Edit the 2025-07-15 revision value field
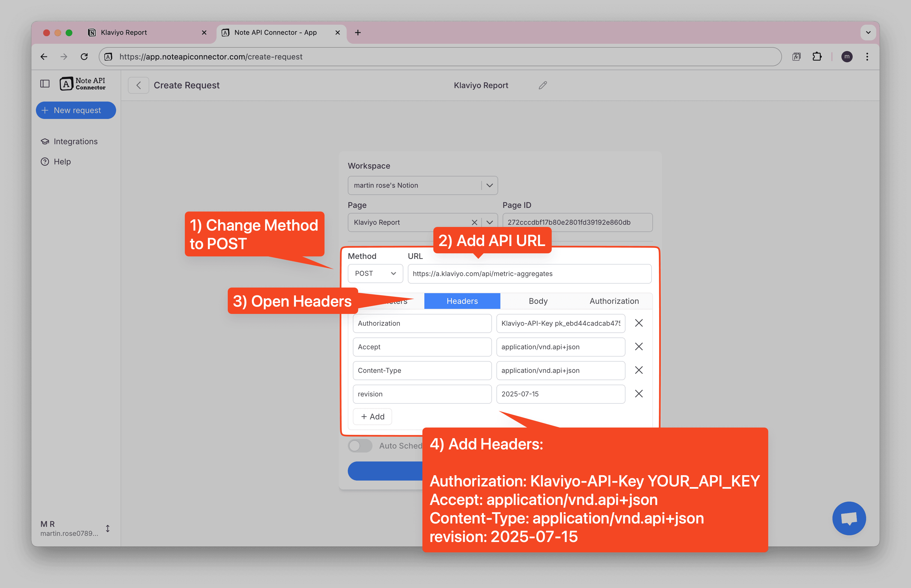 (x=560, y=394)
